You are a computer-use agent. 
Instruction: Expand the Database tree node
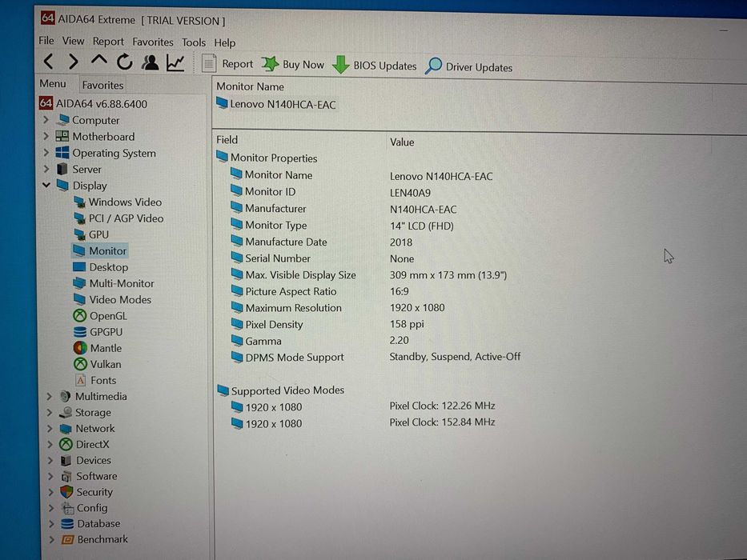coord(51,523)
